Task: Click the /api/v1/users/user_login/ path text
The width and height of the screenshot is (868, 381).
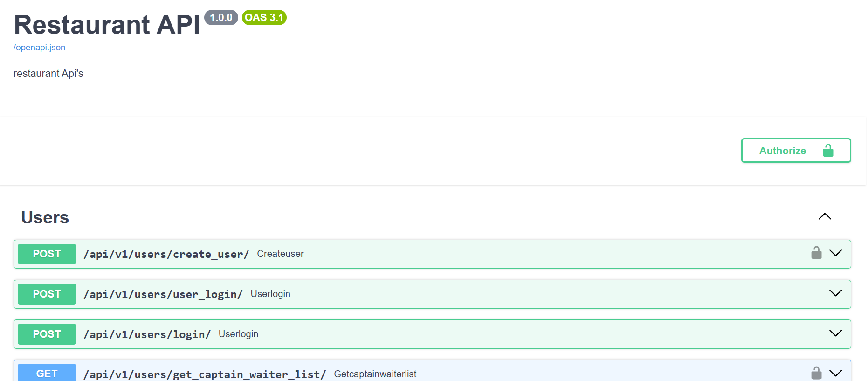Action: point(163,295)
